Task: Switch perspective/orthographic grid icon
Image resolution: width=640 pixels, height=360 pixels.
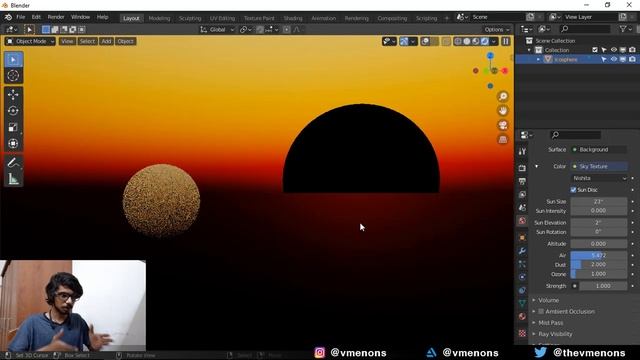Action: pyautogui.click(x=503, y=140)
